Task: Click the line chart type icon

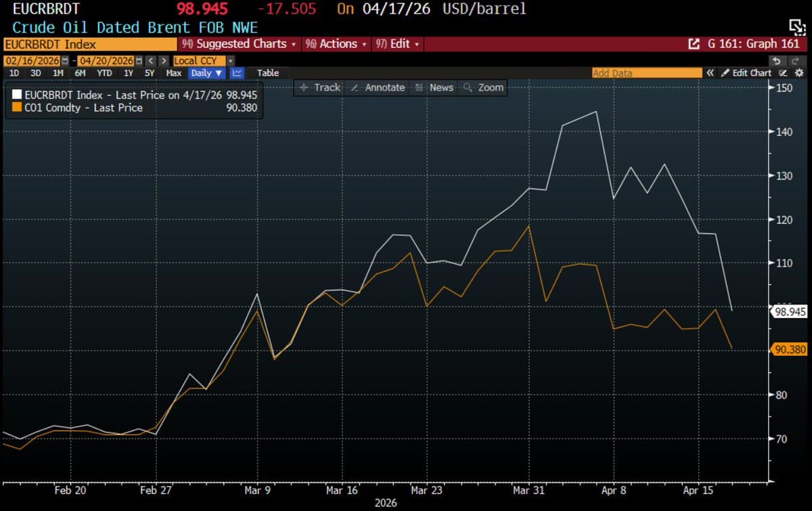Action: click(x=237, y=73)
